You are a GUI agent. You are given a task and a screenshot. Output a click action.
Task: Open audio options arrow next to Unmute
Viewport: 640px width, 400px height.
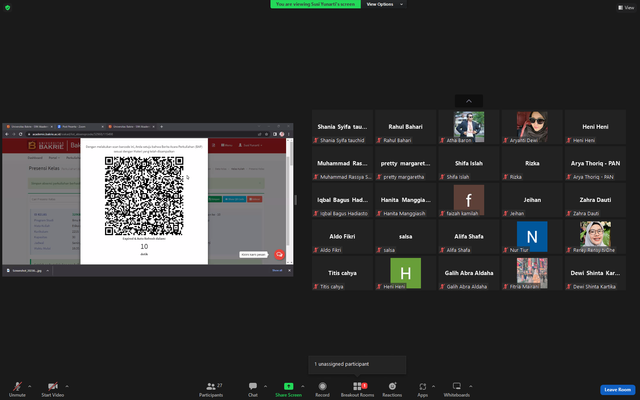(x=29, y=386)
